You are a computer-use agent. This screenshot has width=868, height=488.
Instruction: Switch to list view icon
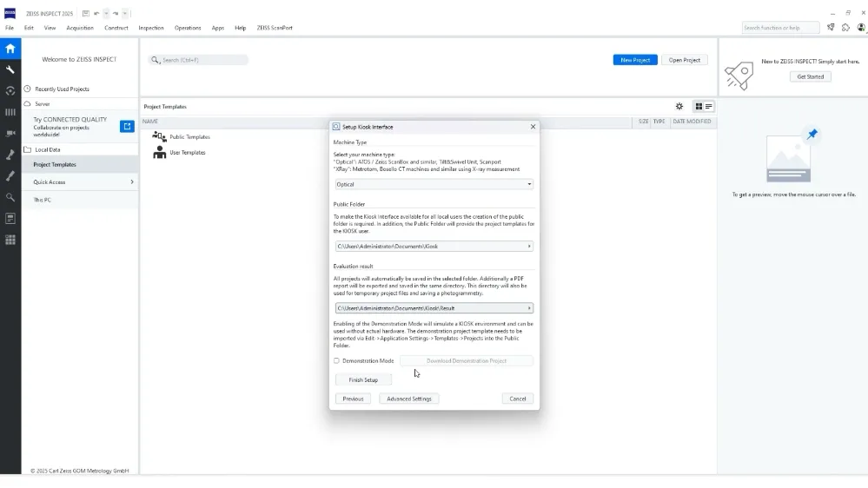[x=709, y=106]
